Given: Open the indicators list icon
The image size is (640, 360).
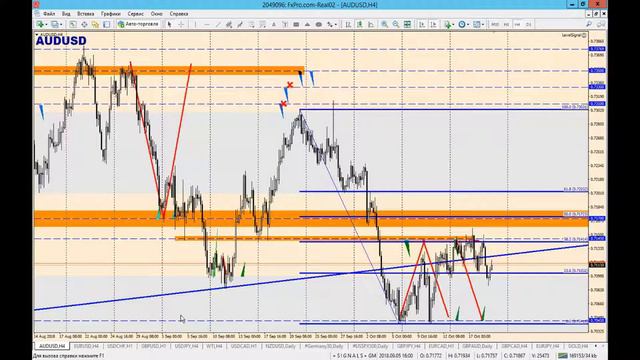Looking at the screenshot, I should pyautogui.click(x=447, y=24).
